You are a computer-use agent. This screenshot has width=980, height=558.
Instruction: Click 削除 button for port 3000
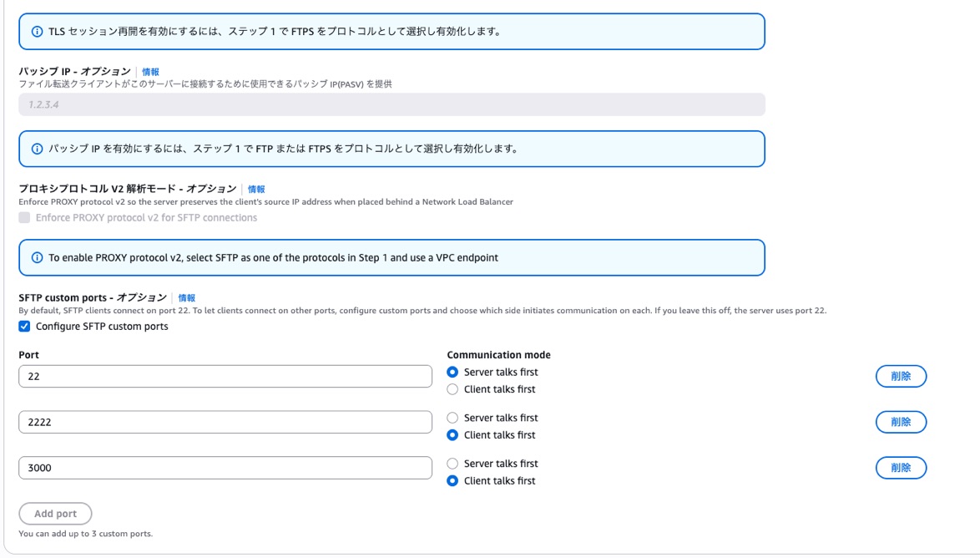pos(901,468)
